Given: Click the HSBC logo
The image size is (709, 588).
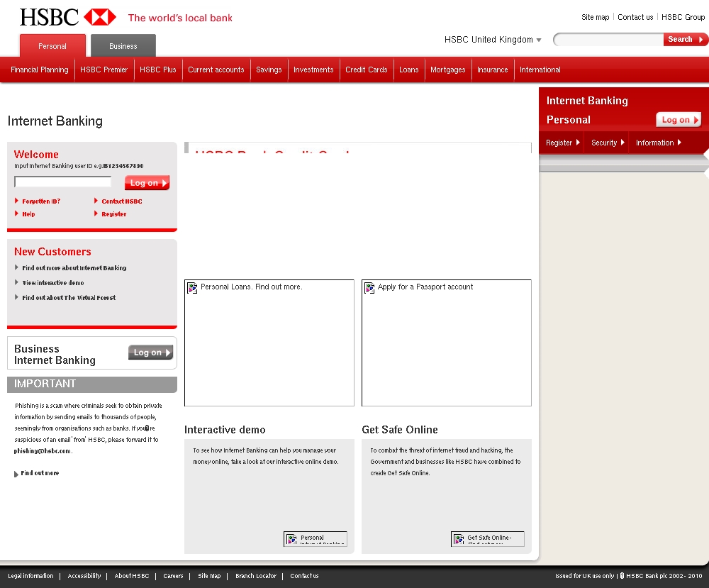Looking at the screenshot, I should click(68, 17).
